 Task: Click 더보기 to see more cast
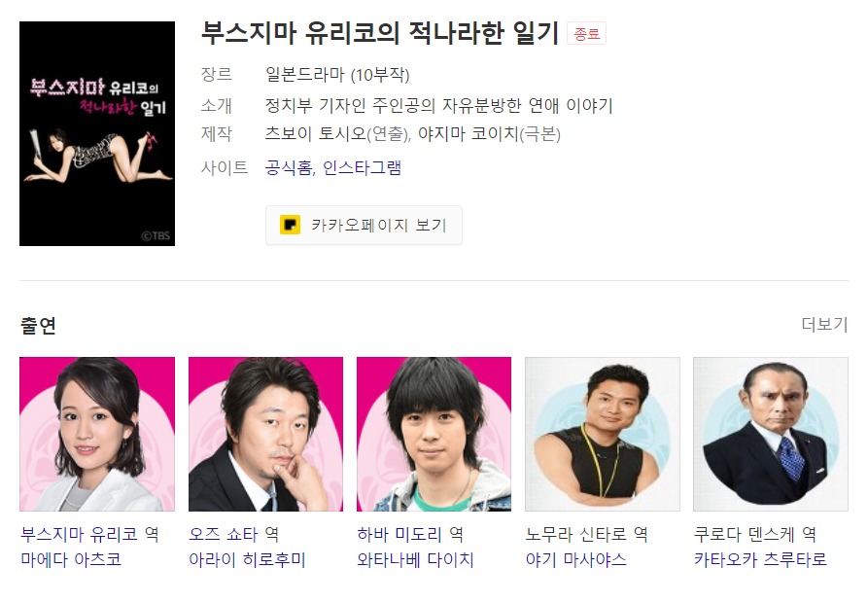[824, 324]
